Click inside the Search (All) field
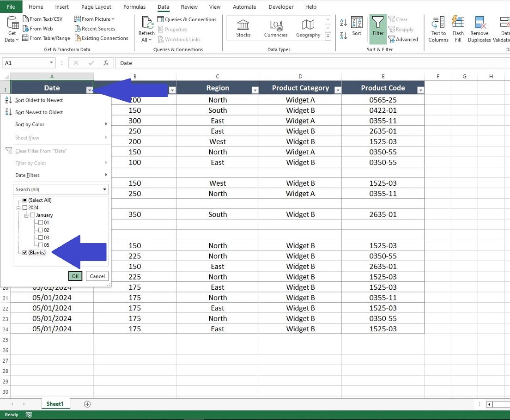This screenshot has height=420, width=510. click(x=55, y=189)
